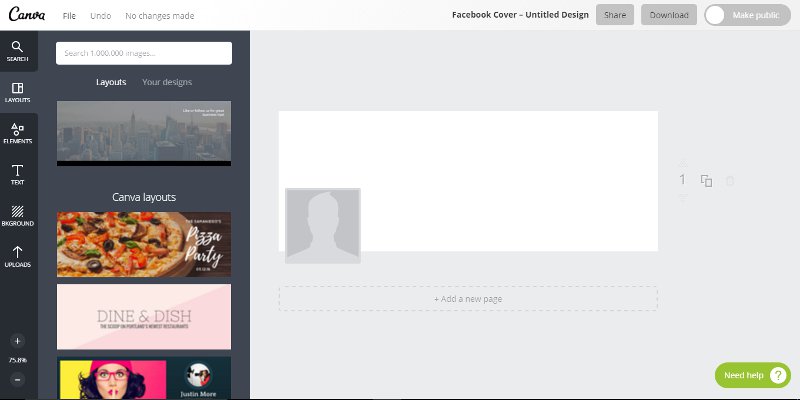Click the Share button

[614, 15]
